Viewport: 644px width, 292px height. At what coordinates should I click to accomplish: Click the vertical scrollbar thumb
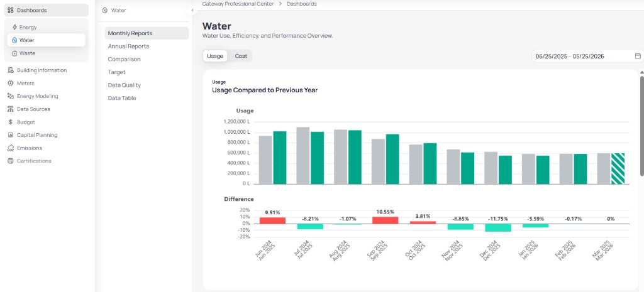pos(642,126)
